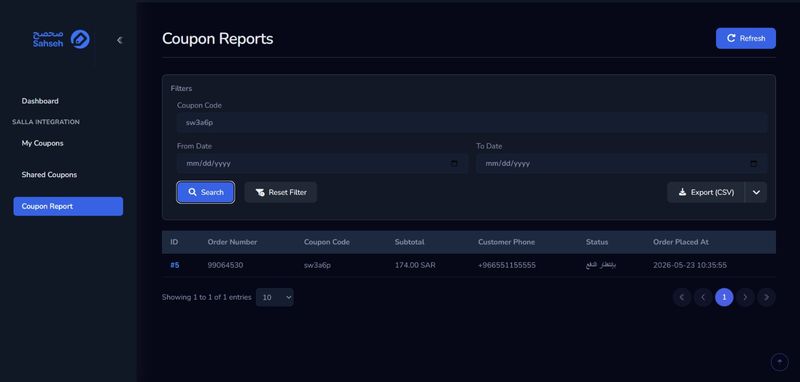Go to the first page of results
800x382 pixels.
click(x=682, y=297)
